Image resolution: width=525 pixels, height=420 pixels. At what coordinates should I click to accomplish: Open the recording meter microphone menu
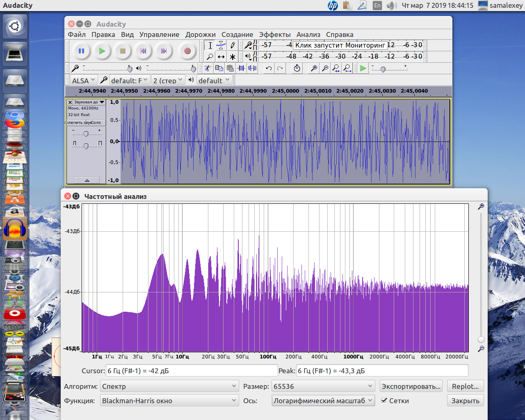click(248, 45)
